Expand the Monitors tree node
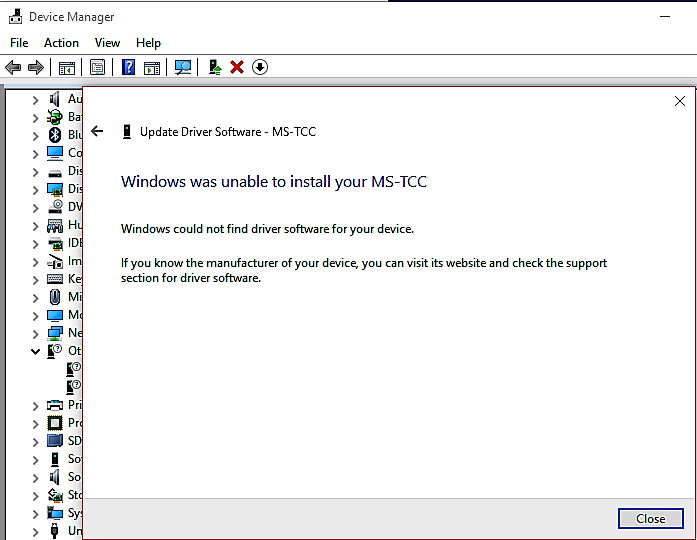The height and width of the screenshot is (540, 697). tap(35, 316)
